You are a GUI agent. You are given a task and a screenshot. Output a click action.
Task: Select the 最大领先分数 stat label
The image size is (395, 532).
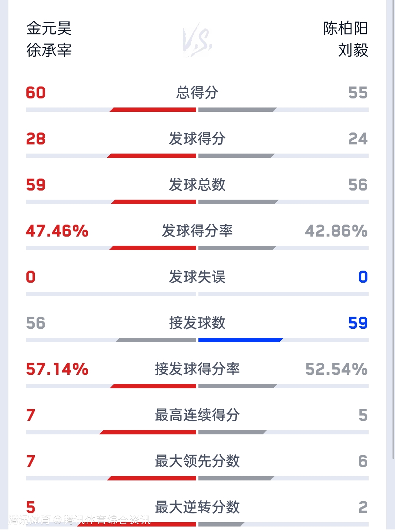pos(197,461)
